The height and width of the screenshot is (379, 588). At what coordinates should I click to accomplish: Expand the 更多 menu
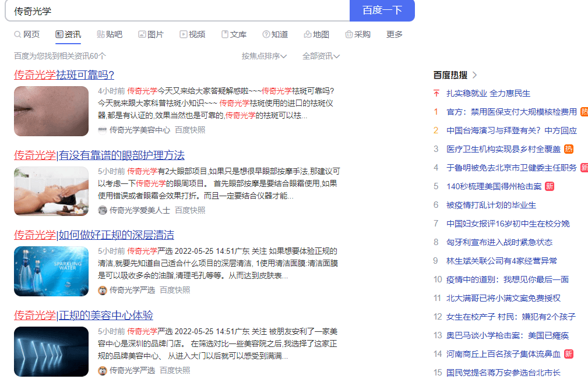[x=395, y=34]
